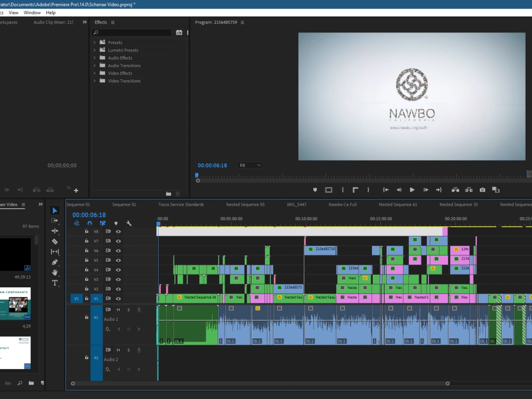
Task: Toggle lock on track V7
Action: [x=87, y=241]
